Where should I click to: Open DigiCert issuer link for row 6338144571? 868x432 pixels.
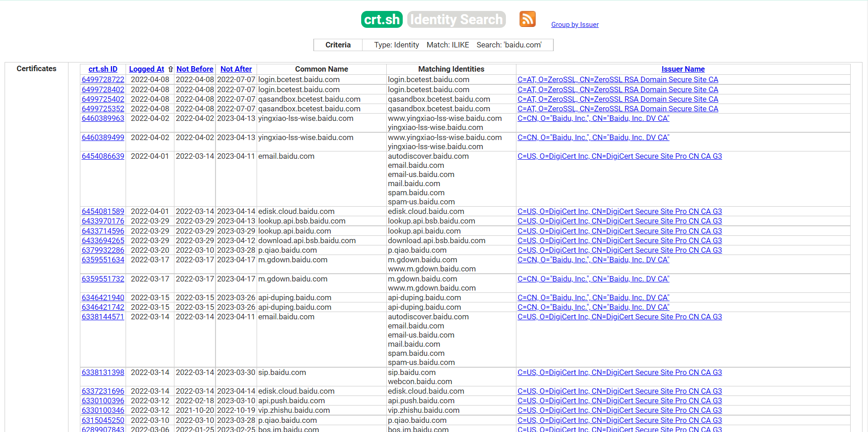pos(620,317)
